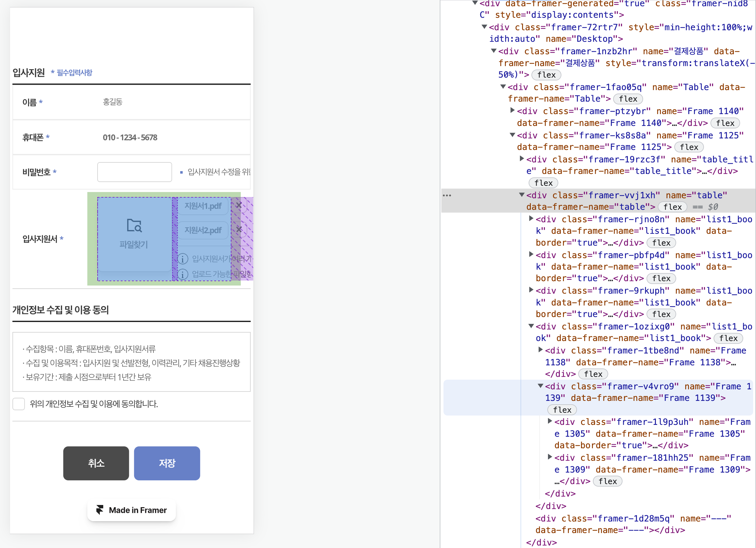Click the 비밀번호 password input field
The image size is (756, 548).
pos(134,172)
